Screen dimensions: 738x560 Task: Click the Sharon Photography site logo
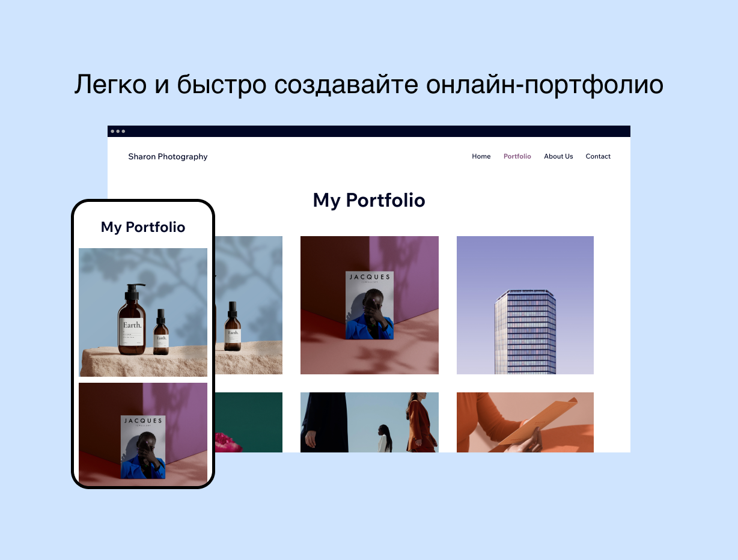168,157
